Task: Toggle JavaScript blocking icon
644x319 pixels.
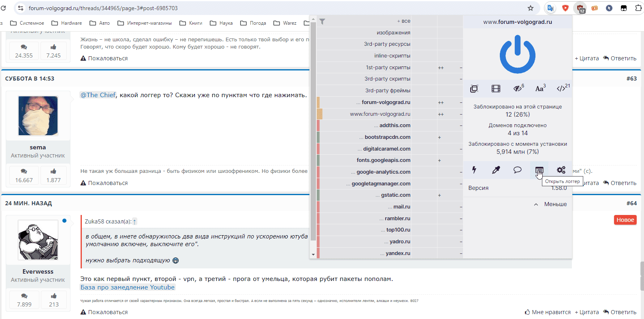Action: [x=561, y=89]
